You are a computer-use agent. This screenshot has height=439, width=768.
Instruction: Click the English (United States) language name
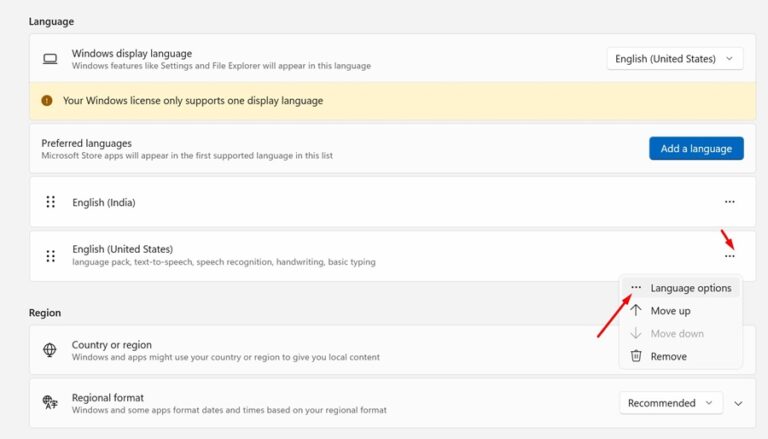[122, 249]
